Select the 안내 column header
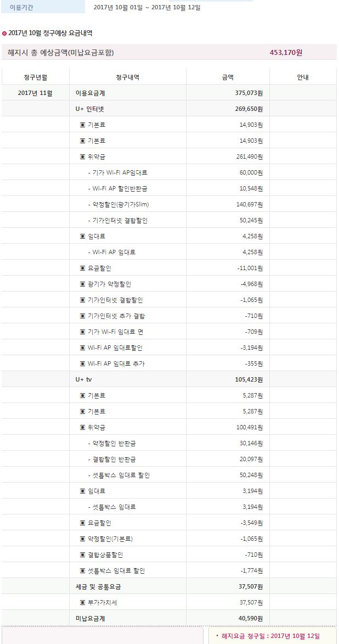Viewport: 339px width, 644px height. pos(303,77)
